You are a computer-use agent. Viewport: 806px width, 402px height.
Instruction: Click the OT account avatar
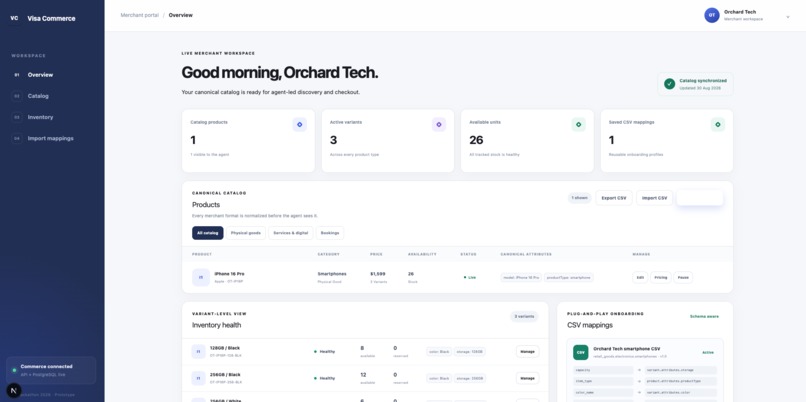(x=711, y=15)
